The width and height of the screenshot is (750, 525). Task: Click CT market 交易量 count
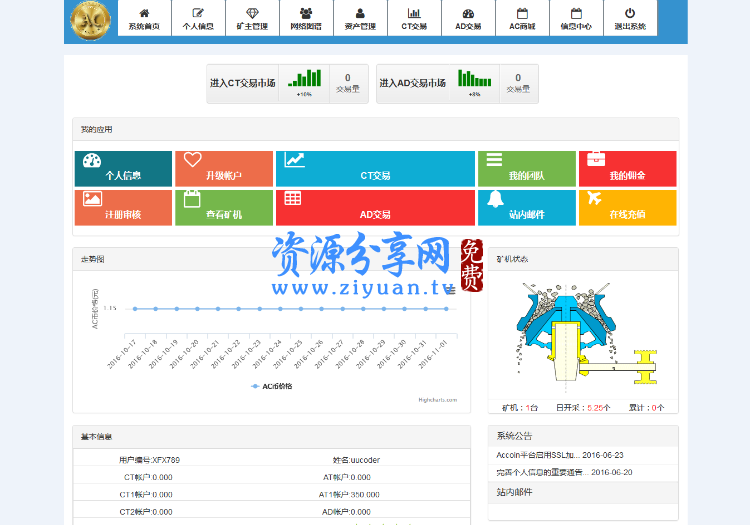pyautogui.click(x=348, y=83)
